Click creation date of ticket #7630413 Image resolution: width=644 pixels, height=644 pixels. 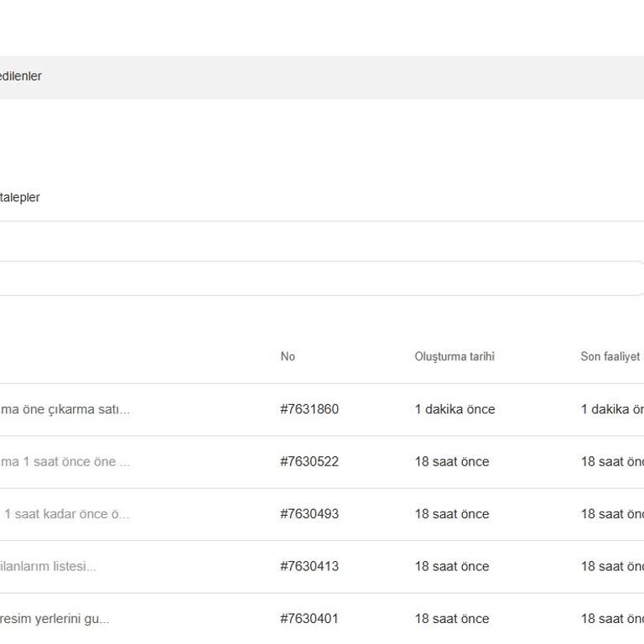(x=451, y=566)
